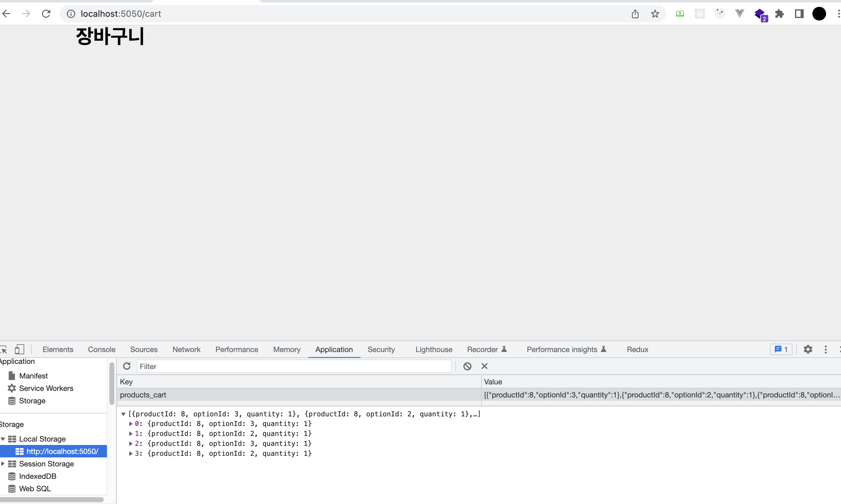This screenshot has width=841, height=504.
Task: Expand array item 0 in preview
Action: click(131, 424)
